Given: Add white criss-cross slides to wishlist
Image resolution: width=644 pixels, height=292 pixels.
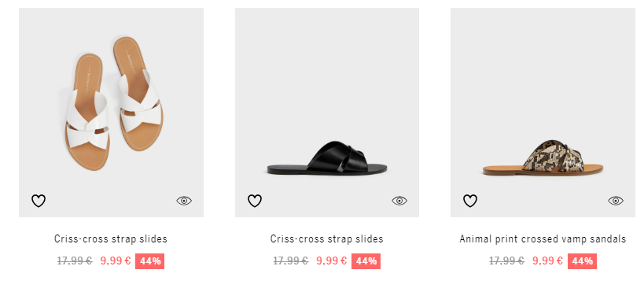Looking at the screenshot, I should 39,201.
